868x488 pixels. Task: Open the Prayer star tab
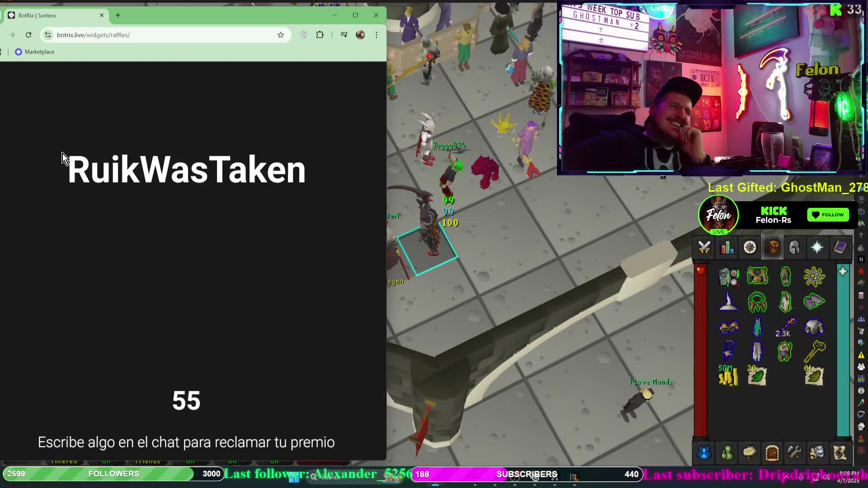[817, 248]
